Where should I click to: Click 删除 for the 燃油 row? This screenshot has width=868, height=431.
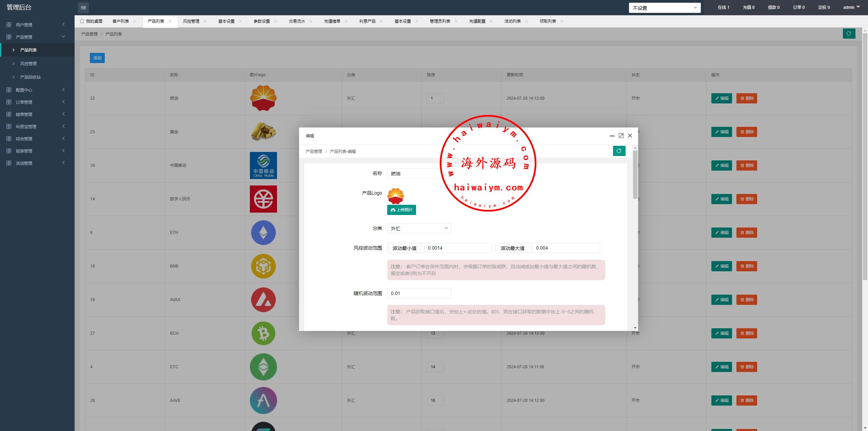746,98
